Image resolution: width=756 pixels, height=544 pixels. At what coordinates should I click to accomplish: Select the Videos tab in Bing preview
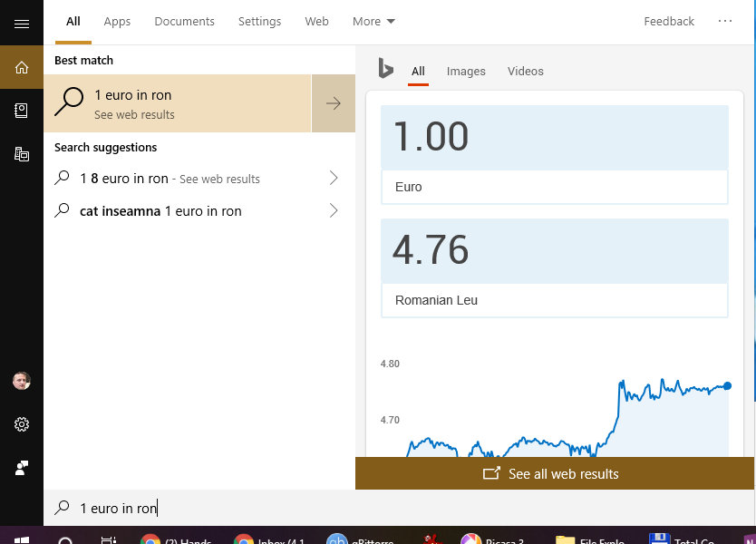[525, 72]
